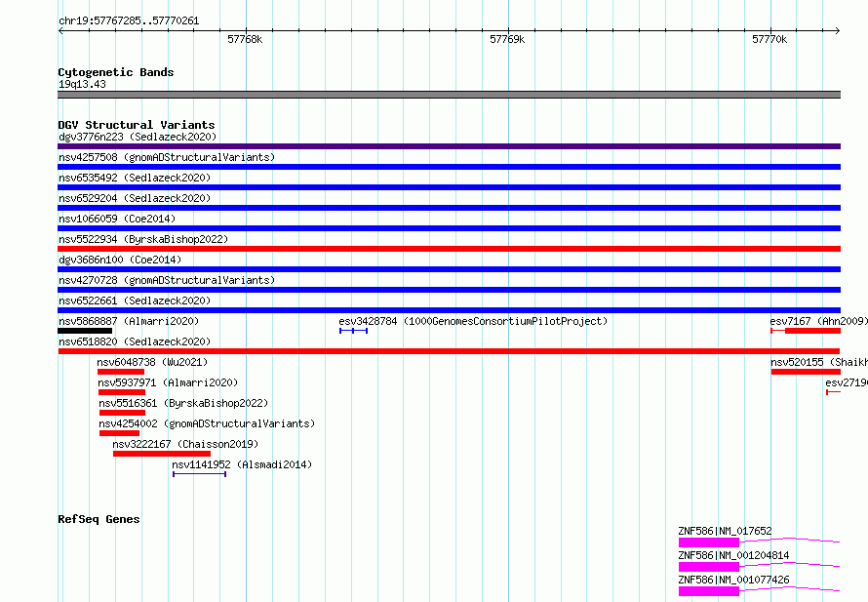
Task: Click the left arrow of the ruler
Action: point(60,31)
